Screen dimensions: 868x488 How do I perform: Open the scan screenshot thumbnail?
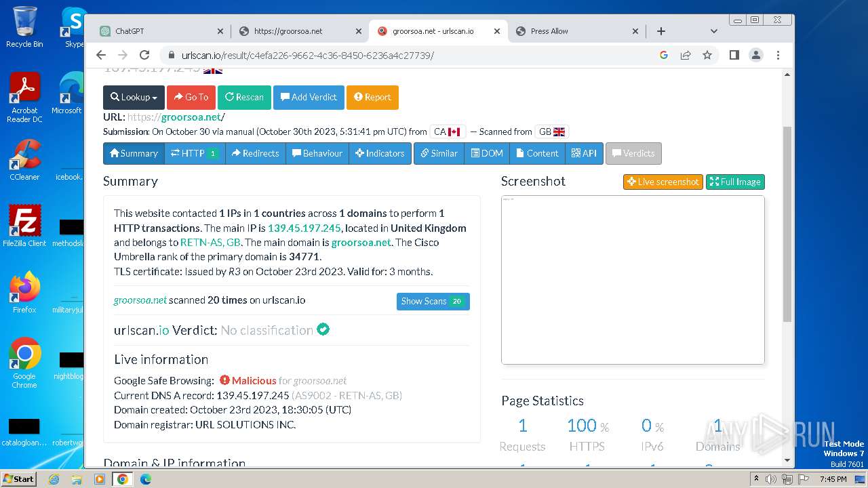pos(633,280)
